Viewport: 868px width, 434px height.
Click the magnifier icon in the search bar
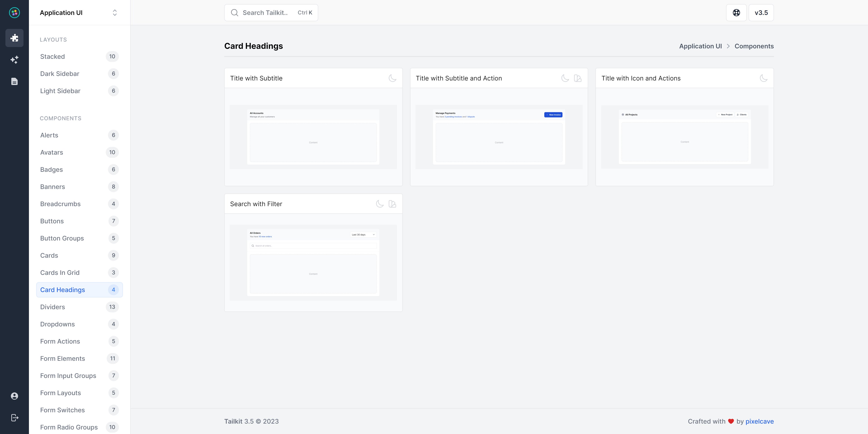[x=235, y=12]
